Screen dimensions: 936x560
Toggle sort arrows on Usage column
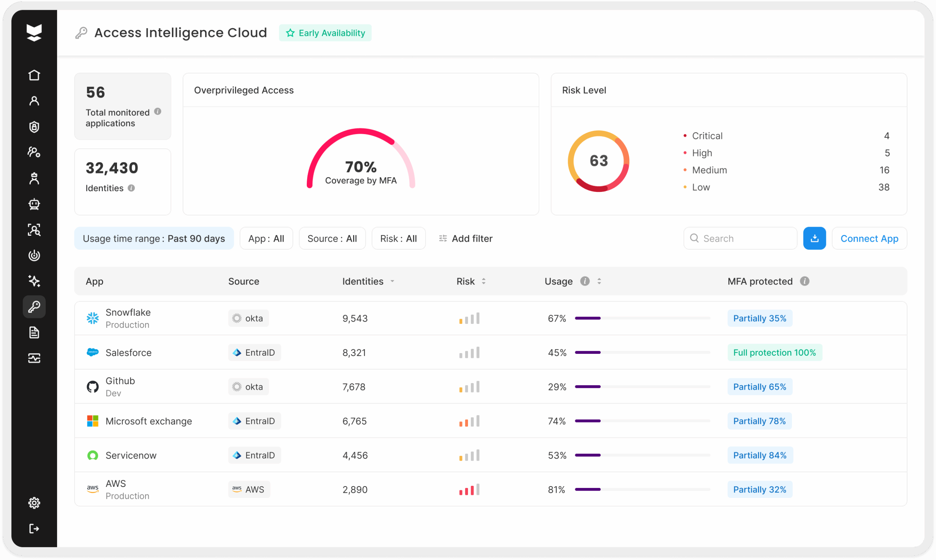pos(599,281)
